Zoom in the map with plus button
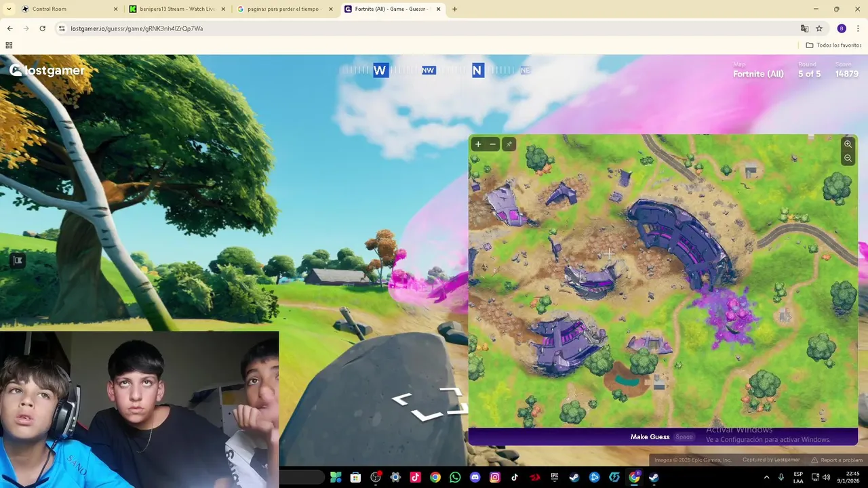Viewport: 868px width, 488px height. [478, 144]
